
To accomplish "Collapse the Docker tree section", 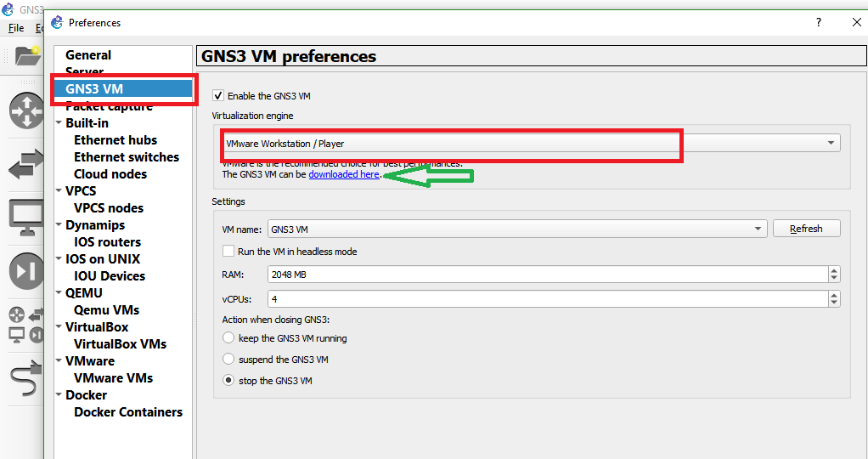I will [x=59, y=394].
